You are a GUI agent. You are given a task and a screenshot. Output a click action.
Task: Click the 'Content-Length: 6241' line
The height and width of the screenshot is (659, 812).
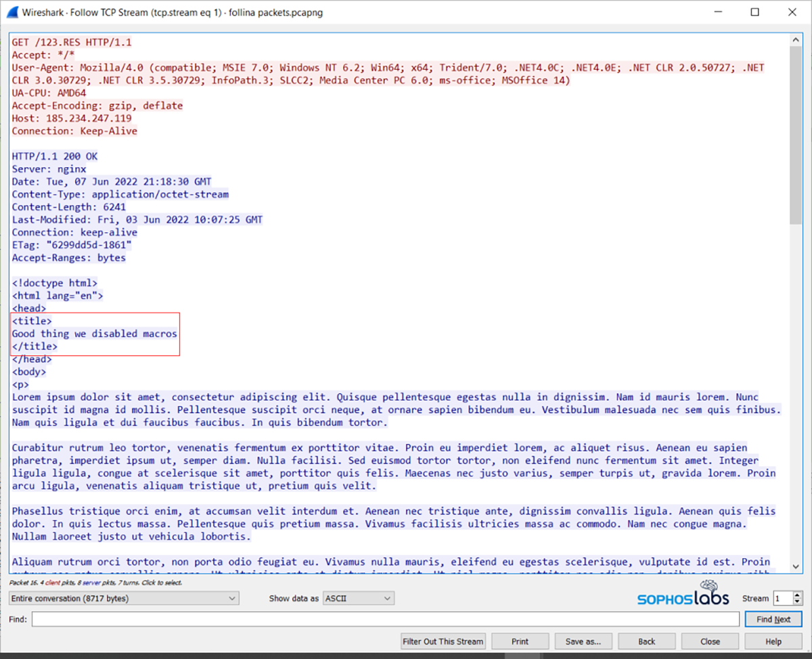(x=69, y=207)
